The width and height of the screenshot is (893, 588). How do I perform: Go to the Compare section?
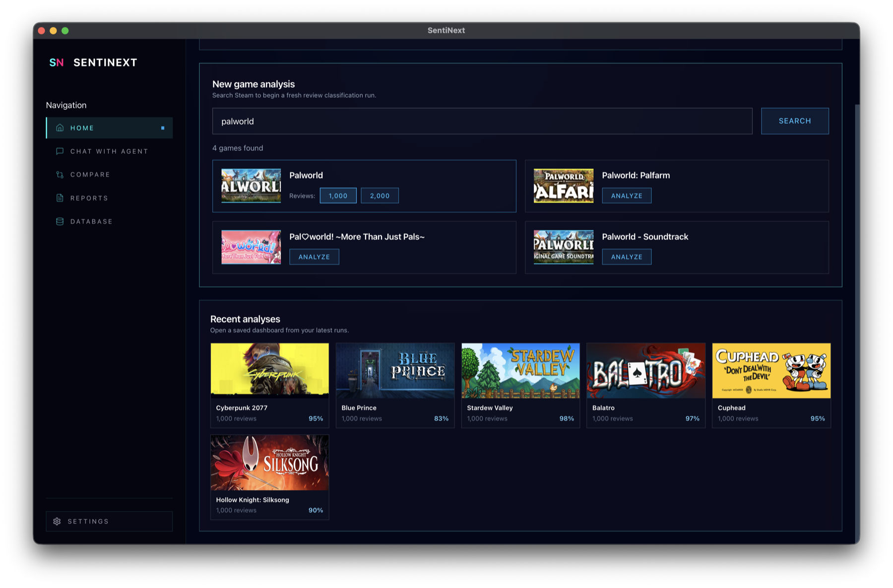point(109,175)
